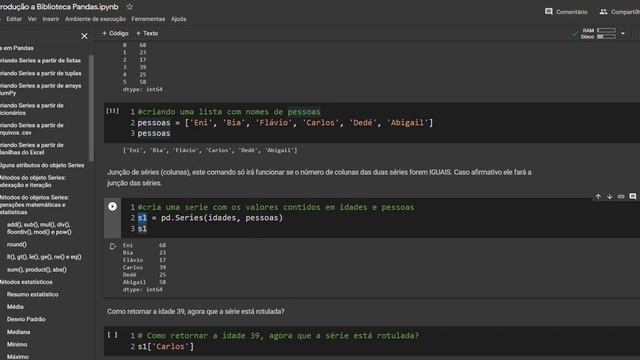Click the Disco usage indicator bar
Image resolution: width=640 pixels, height=360 pixels.
606,37
